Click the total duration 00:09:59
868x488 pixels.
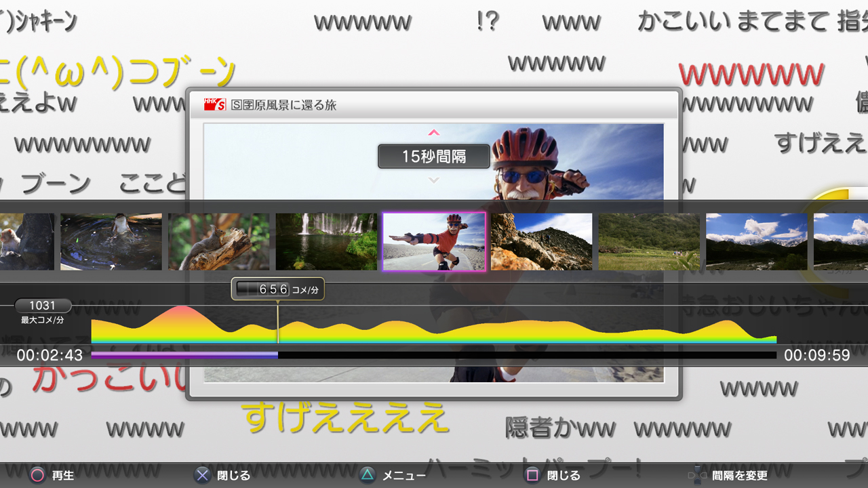tap(817, 355)
